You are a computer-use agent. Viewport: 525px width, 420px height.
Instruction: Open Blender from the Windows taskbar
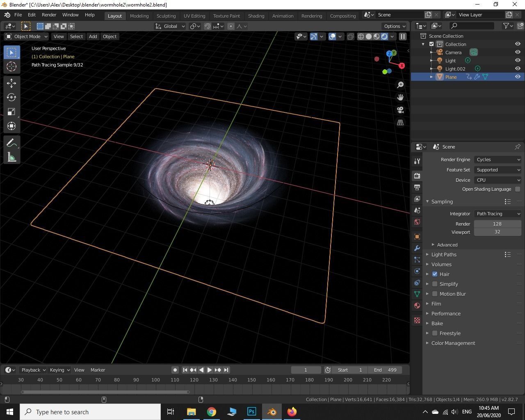pos(272,412)
